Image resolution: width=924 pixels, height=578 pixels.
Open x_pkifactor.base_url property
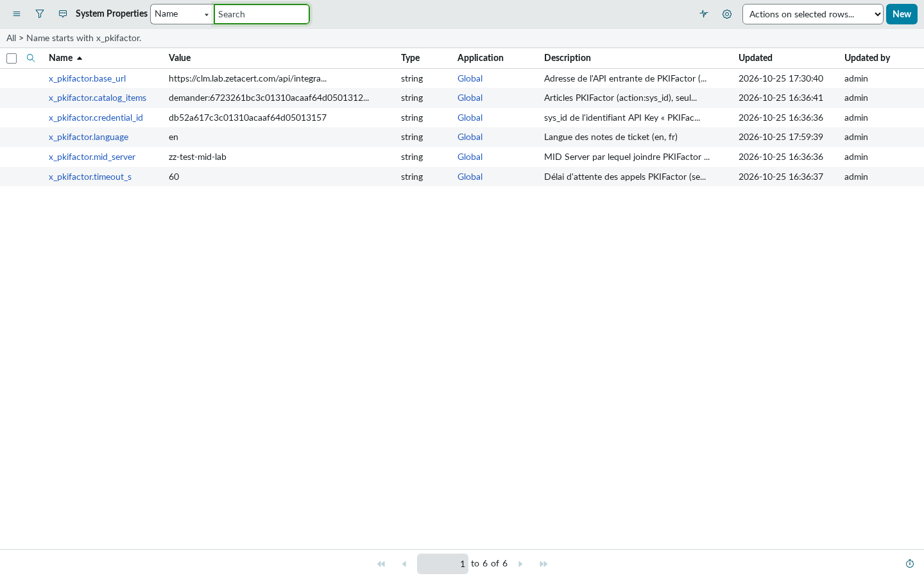tap(87, 78)
